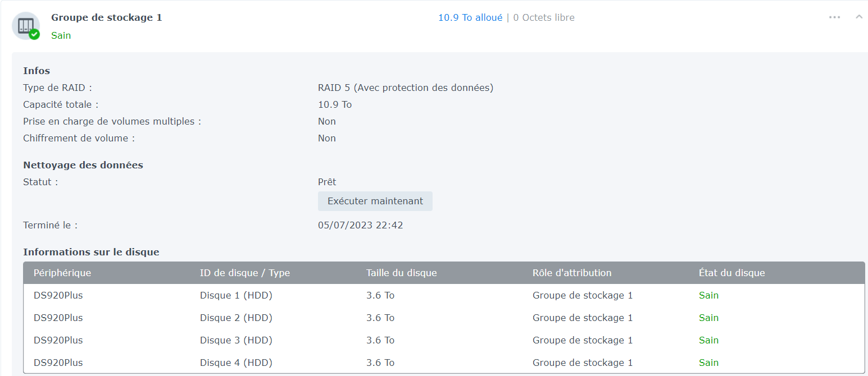Screen dimensions: 868x376
Task: Select the Disque 3 (HDD) row
Action: pyautogui.click(x=236, y=340)
